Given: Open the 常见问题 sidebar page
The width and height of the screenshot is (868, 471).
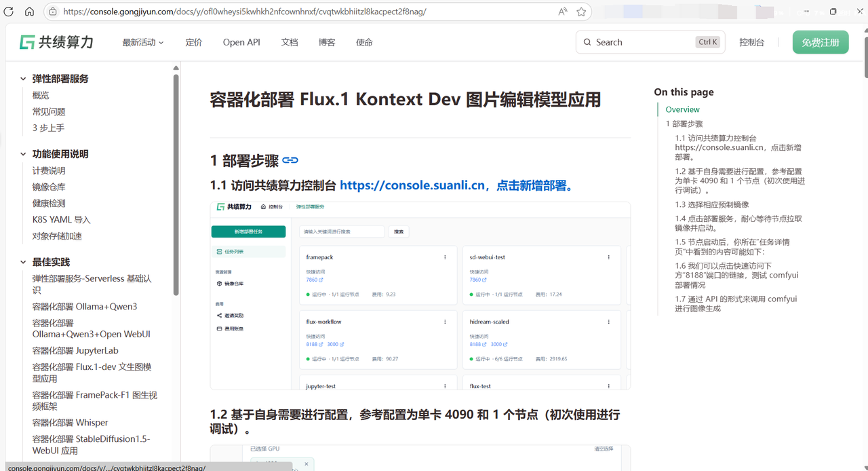Looking at the screenshot, I should click(49, 111).
